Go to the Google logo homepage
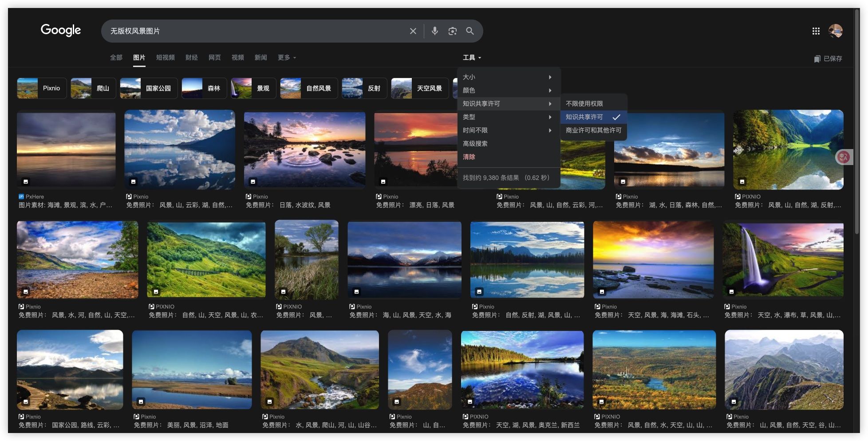Viewport: 868px width, 441px height. (x=61, y=30)
